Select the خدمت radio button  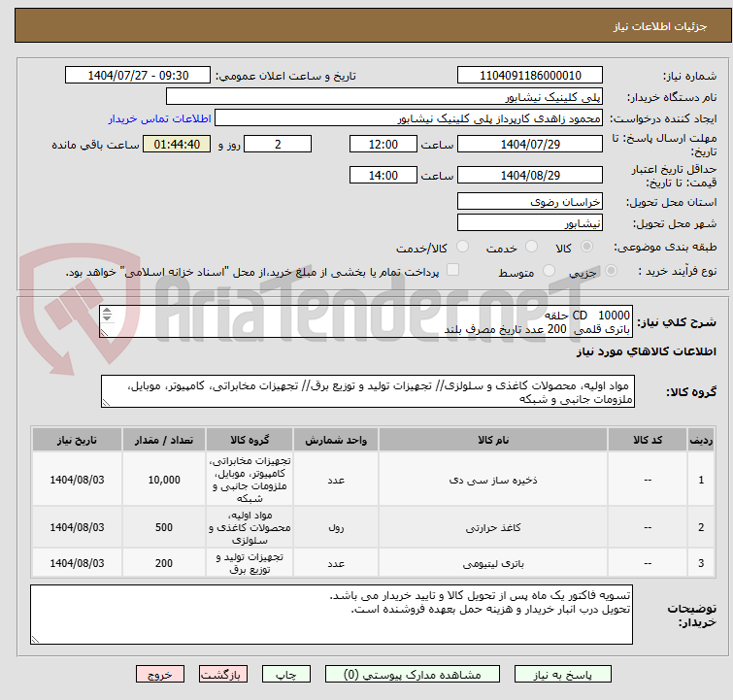pos(531,247)
